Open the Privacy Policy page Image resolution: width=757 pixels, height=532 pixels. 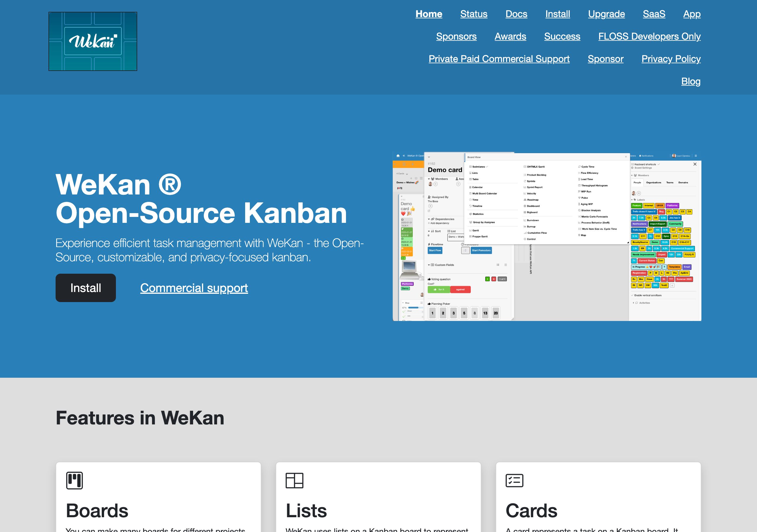click(x=671, y=59)
